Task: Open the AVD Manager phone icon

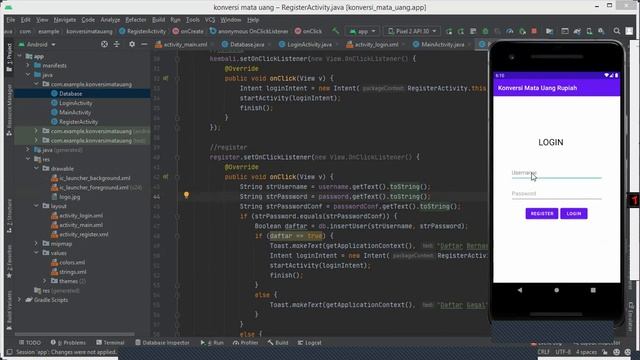Action: (x=589, y=31)
